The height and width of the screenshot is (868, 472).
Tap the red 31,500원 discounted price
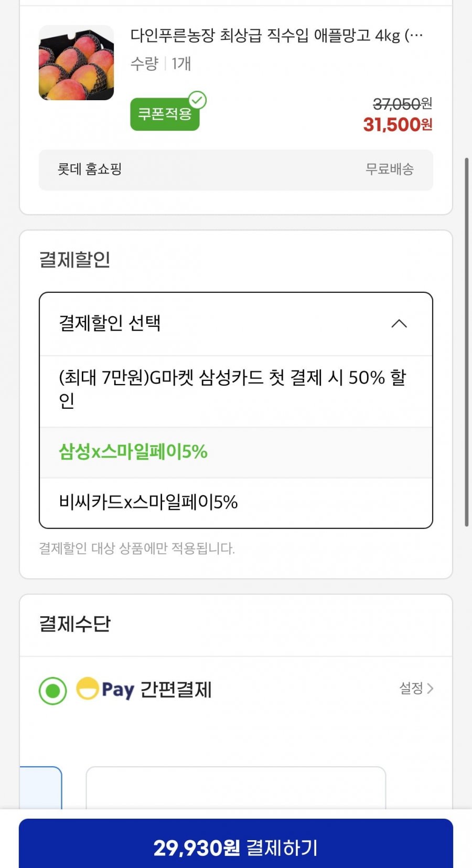point(398,125)
